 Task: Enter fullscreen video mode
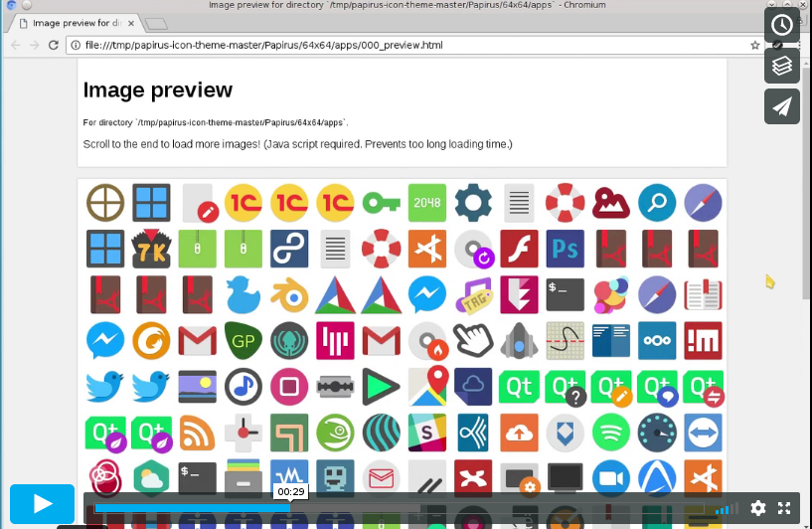pyautogui.click(x=784, y=508)
